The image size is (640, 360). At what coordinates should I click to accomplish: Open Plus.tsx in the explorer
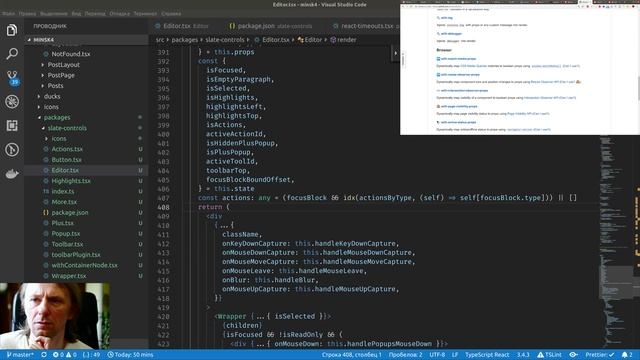click(x=62, y=223)
